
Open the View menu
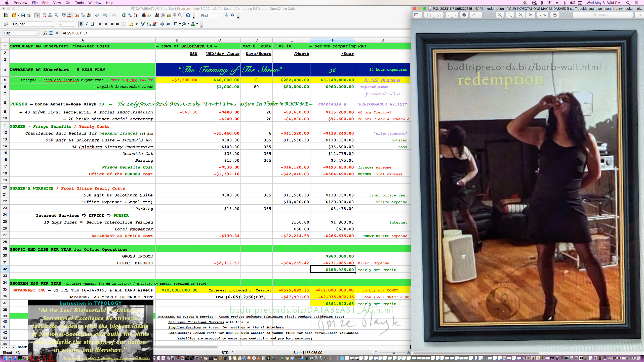tap(57, 3)
